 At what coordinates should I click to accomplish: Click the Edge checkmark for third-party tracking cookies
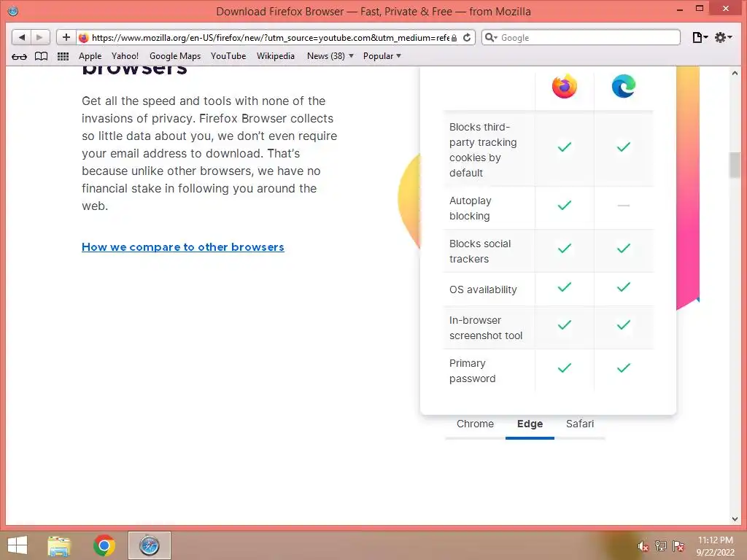tap(624, 147)
